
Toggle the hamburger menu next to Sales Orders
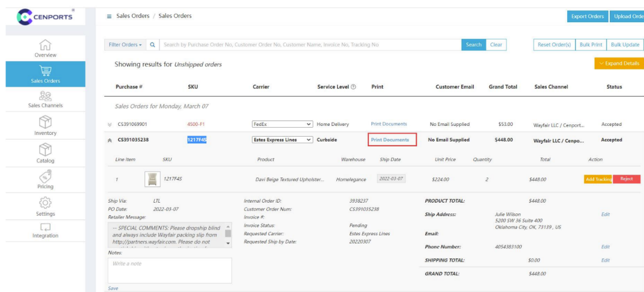pyautogui.click(x=109, y=16)
